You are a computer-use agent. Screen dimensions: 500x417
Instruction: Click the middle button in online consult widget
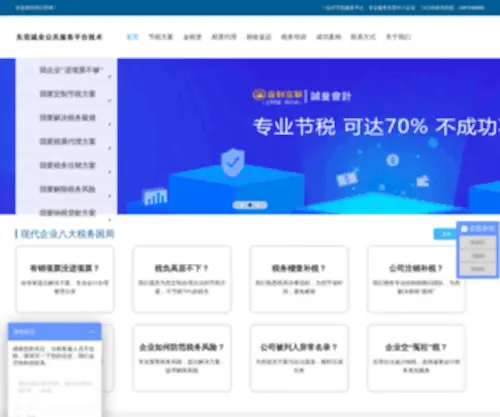point(477,256)
